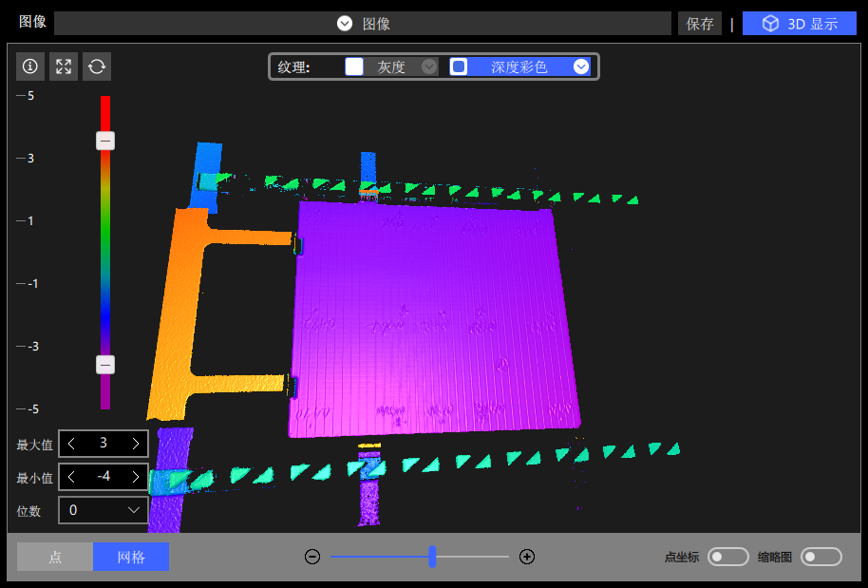Expand the 灰度 dropdown arrow
Screen dimensions: 868x588
428,66
